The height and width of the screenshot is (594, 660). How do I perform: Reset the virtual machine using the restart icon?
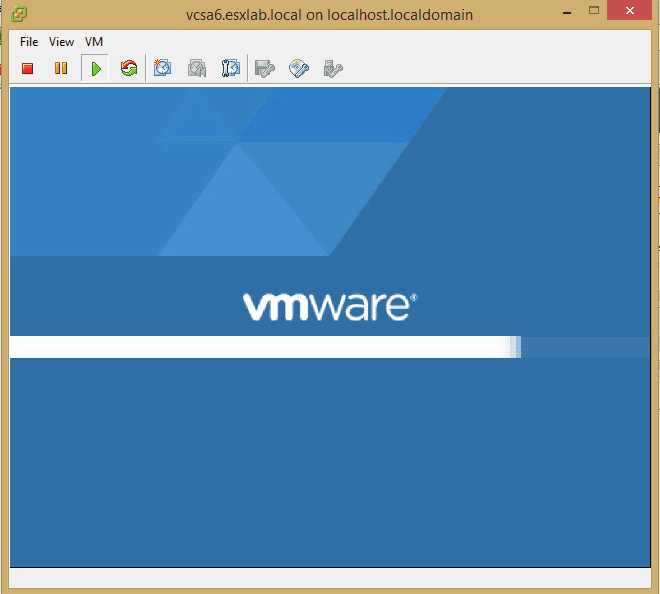tap(129, 68)
